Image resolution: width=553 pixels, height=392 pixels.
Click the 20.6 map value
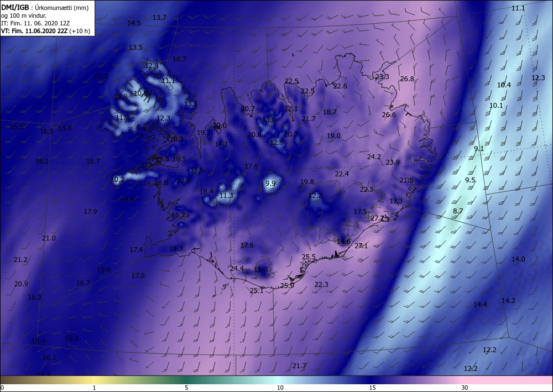pyautogui.click(x=254, y=135)
